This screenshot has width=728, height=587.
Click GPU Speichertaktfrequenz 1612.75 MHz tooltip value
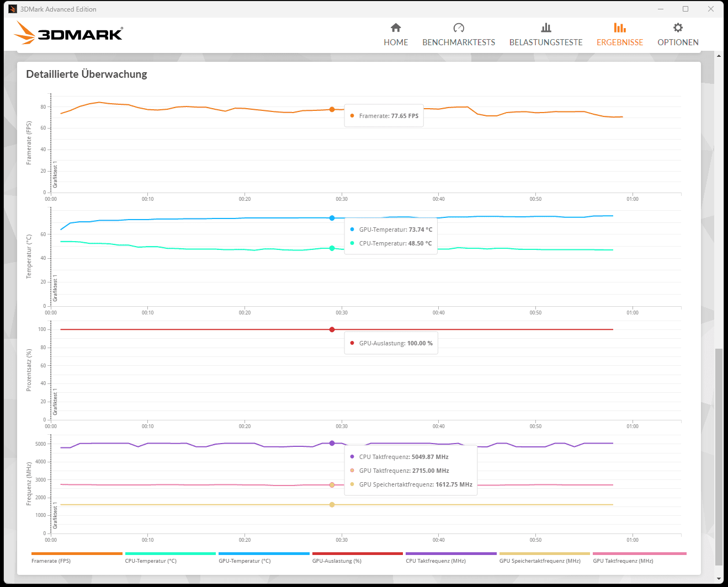click(x=454, y=484)
